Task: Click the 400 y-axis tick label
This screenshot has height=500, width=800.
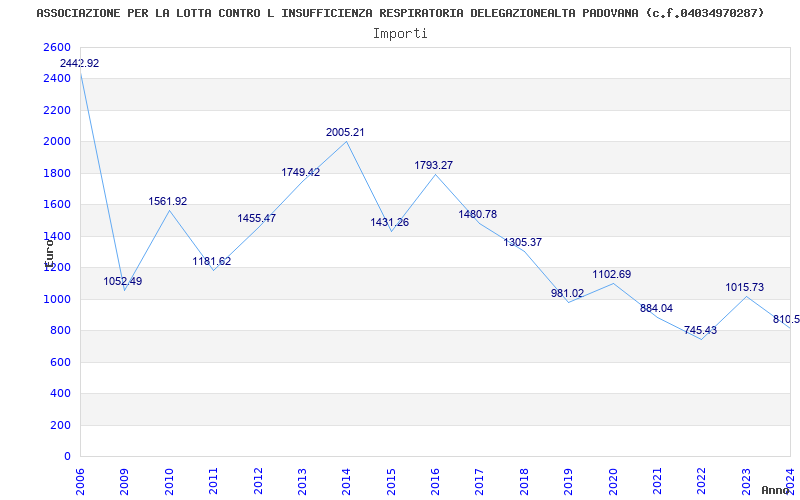Action: coord(61,393)
